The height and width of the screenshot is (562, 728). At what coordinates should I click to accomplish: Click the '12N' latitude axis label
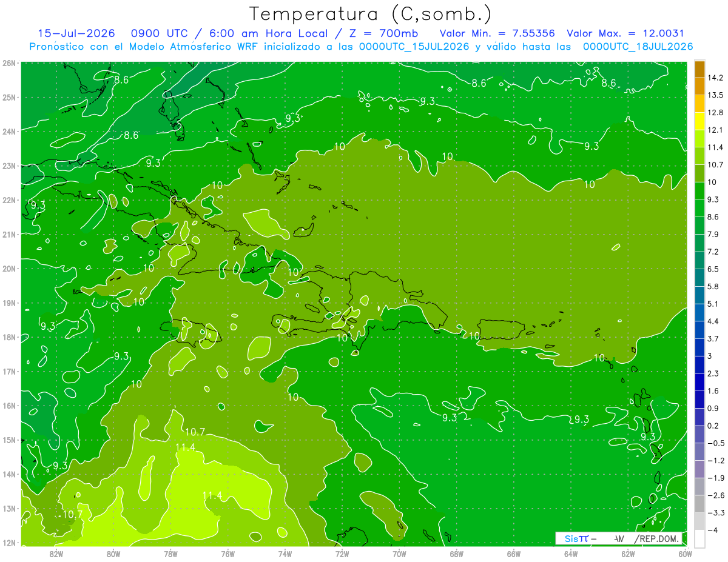(x=10, y=543)
